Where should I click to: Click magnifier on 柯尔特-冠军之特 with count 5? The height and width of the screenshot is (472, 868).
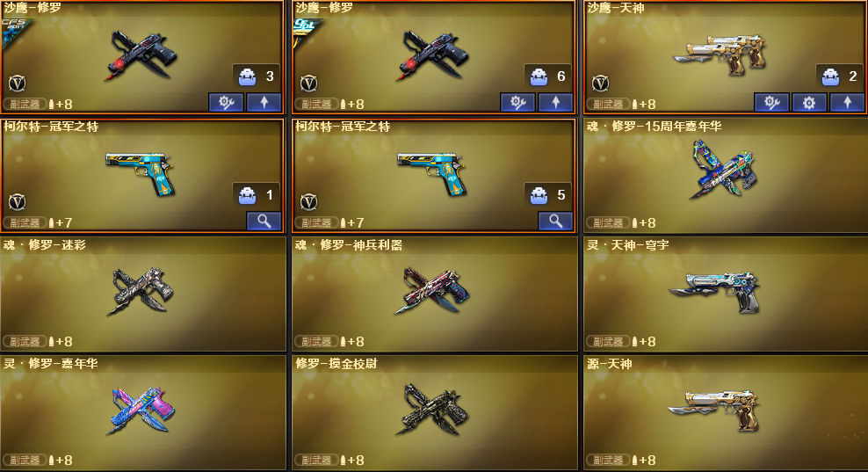click(x=556, y=221)
